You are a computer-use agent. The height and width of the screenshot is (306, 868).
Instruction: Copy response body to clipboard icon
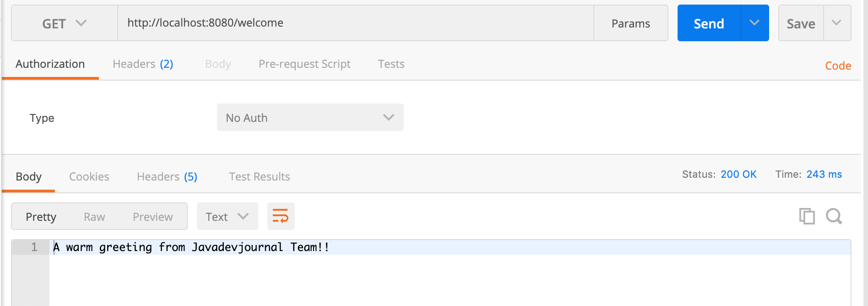click(x=807, y=216)
